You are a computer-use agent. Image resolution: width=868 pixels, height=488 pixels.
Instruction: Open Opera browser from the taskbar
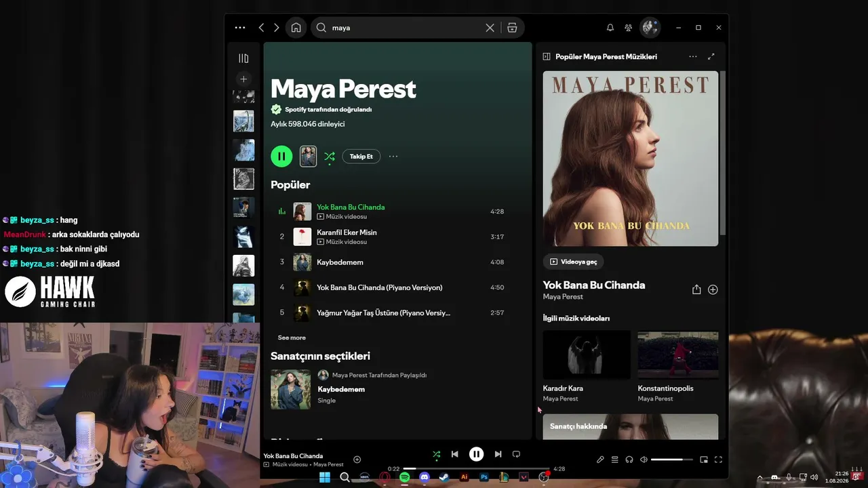(x=384, y=477)
